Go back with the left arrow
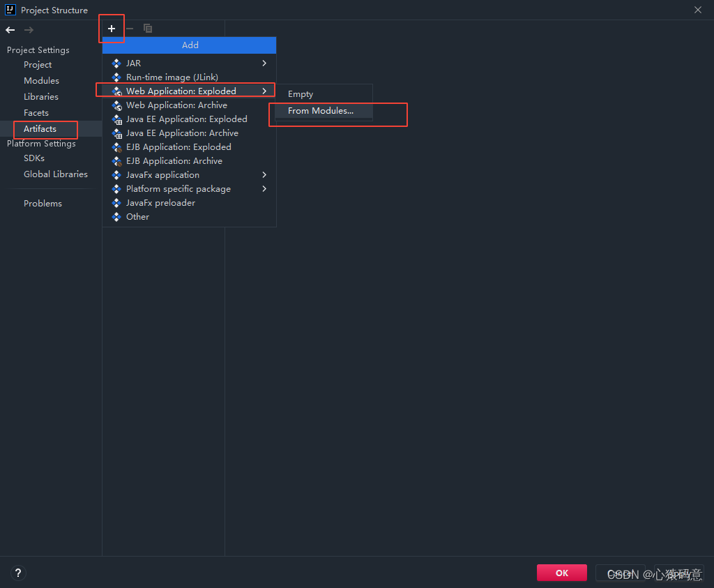 tap(10, 30)
